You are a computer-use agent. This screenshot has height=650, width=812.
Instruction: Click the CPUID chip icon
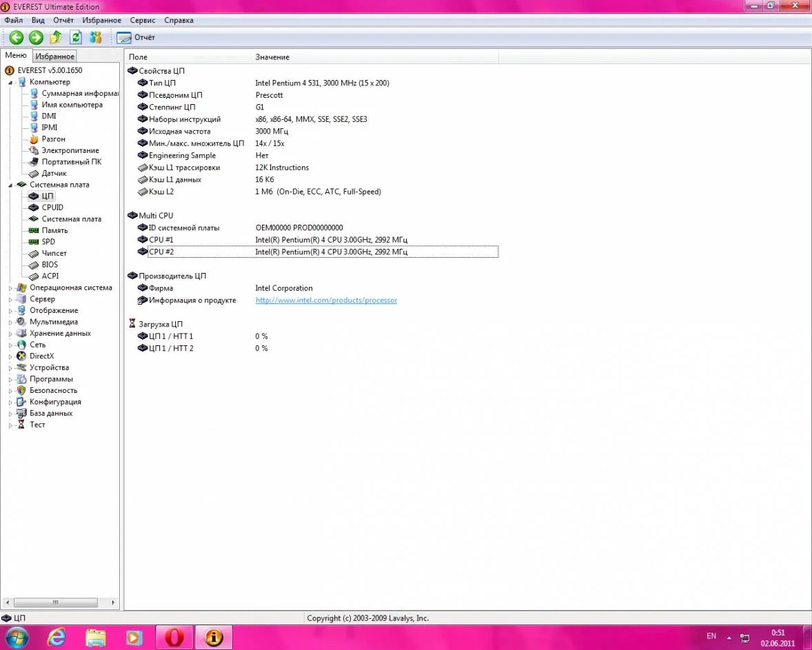pyautogui.click(x=34, y=207)
